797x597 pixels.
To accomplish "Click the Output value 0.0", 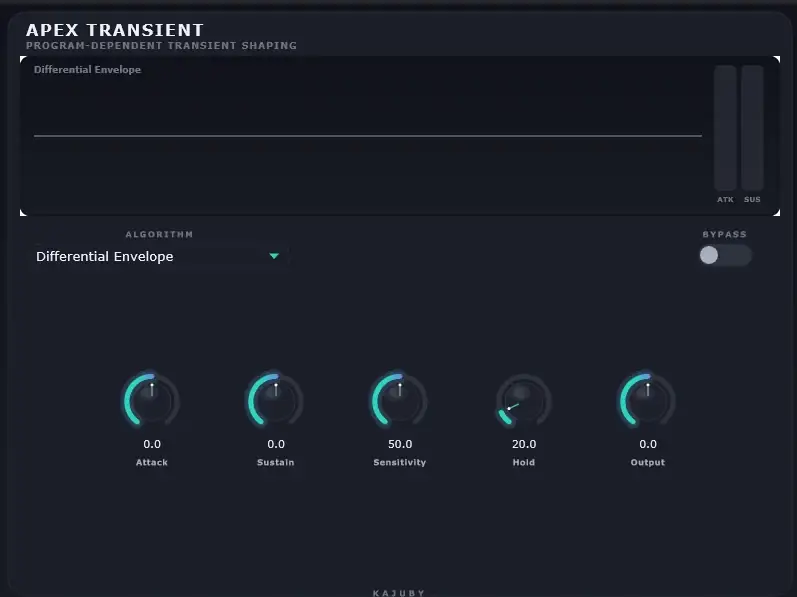I will tap(648, 444).
